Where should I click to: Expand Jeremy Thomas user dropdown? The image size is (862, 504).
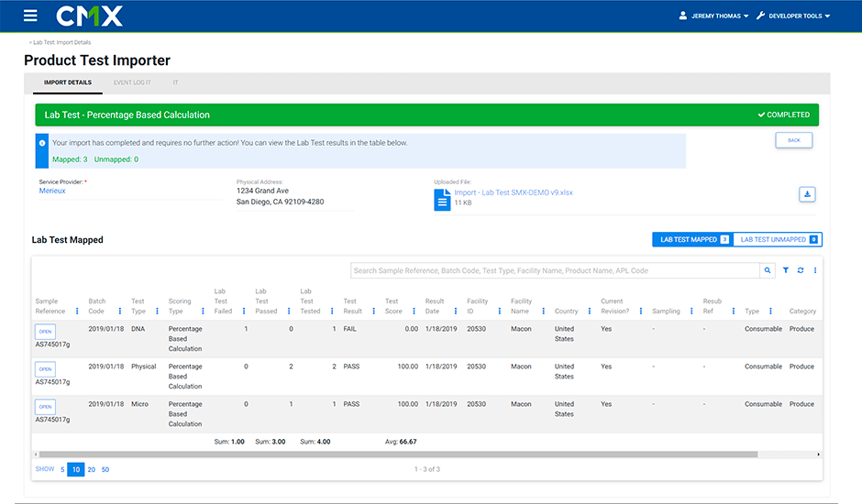click(746, 16)
